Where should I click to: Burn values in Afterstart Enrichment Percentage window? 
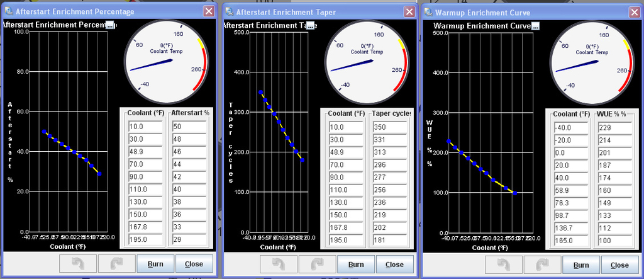point(156,264)
